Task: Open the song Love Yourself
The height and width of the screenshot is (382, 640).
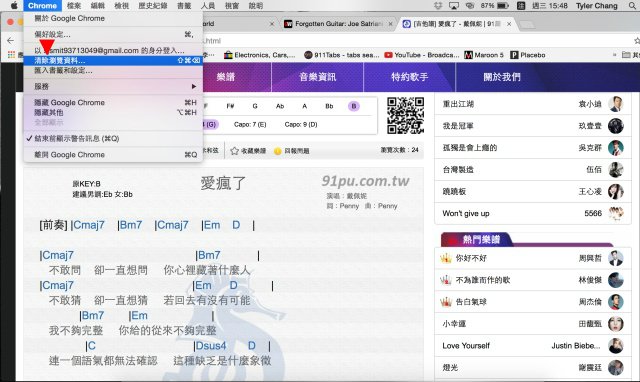Action: point(466,346)
